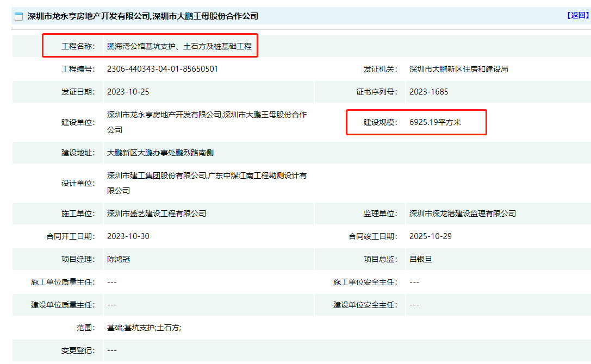Click certificate serial number 2023-1685
The height and width of the screenshot is (364, 591).
429,92
